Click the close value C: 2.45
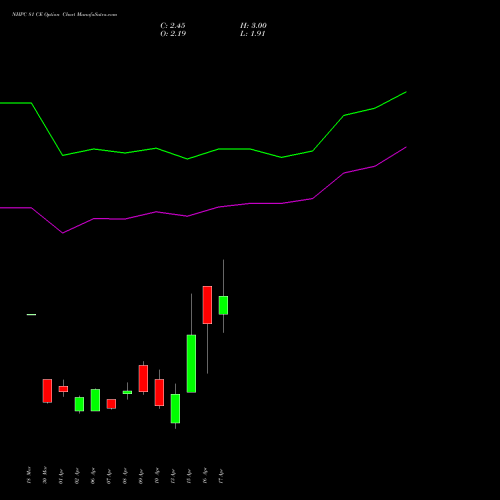The width and height of the screenshot is (500, 500). 173,26
